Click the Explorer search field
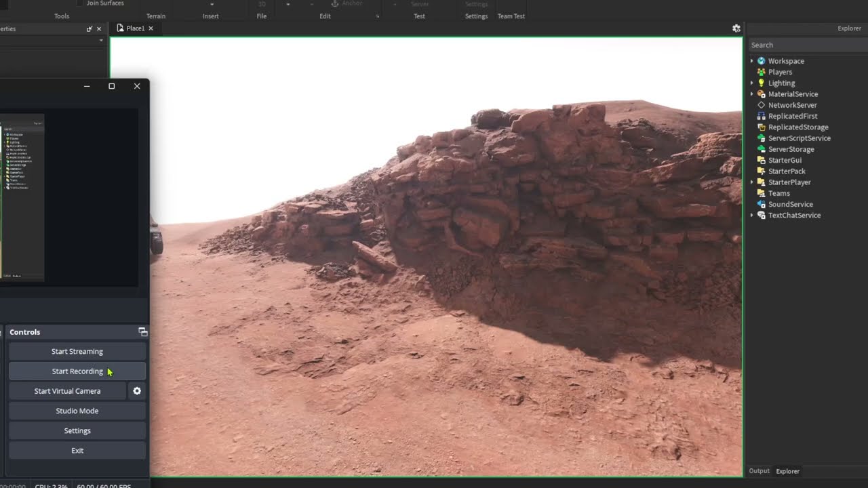 807,45
